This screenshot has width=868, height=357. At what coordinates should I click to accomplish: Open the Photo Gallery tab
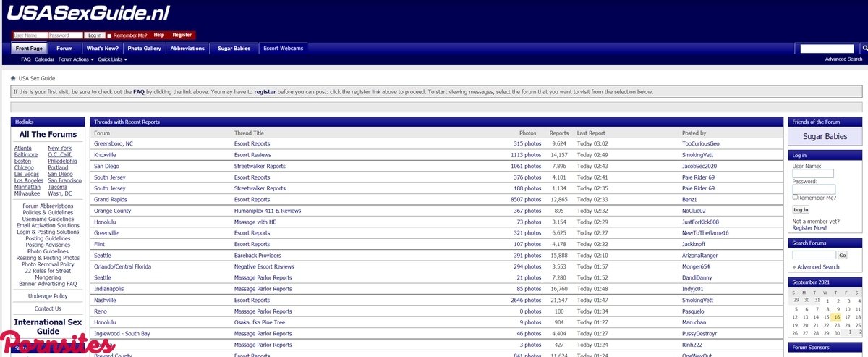144,49
